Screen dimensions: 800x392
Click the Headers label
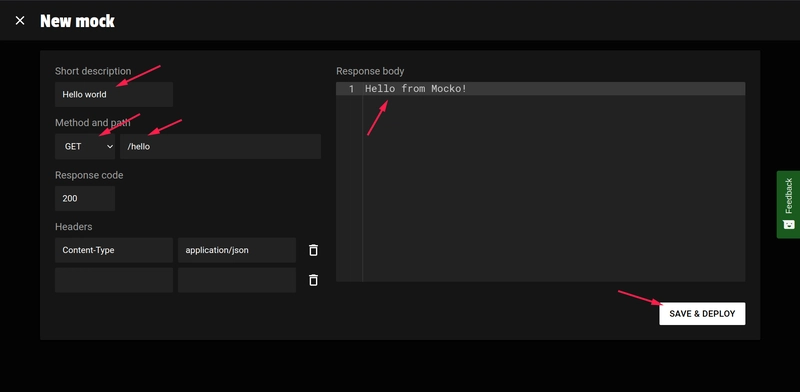(73, 227)
